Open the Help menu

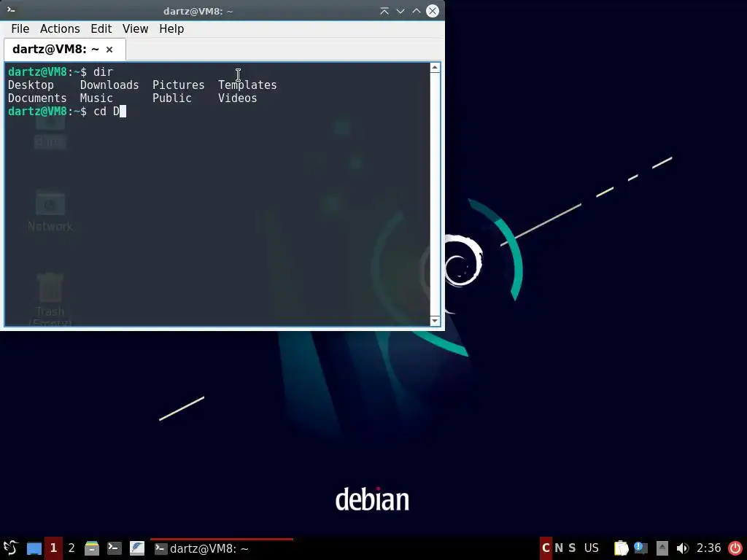(171, 29)
